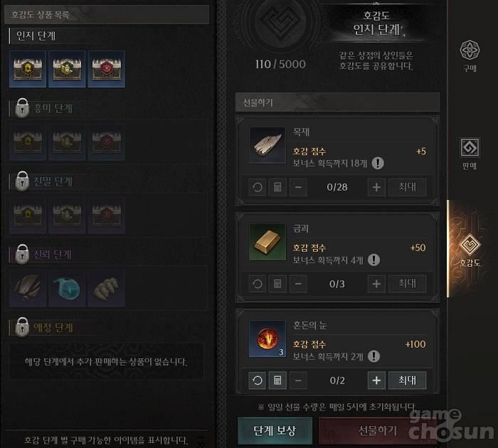Increase 금괴 quantity with plus button

click(376, 284)
